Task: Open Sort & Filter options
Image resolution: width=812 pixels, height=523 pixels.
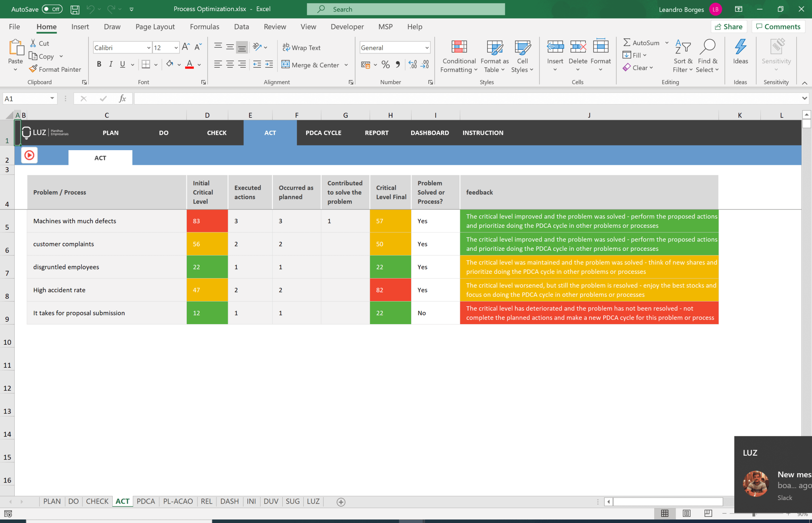Action: point(683,55)
